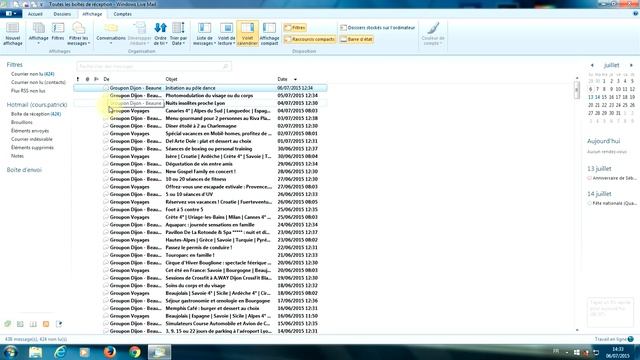Open the Courrier indésirable folder

point(32,139)
